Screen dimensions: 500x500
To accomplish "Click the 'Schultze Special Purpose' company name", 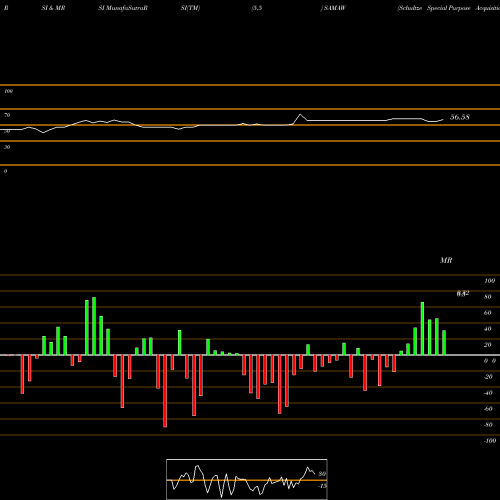I will coord(434,8).
